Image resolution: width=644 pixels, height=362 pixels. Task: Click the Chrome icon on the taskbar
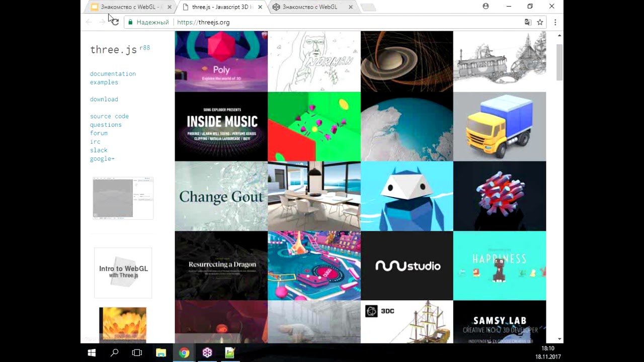184,353
